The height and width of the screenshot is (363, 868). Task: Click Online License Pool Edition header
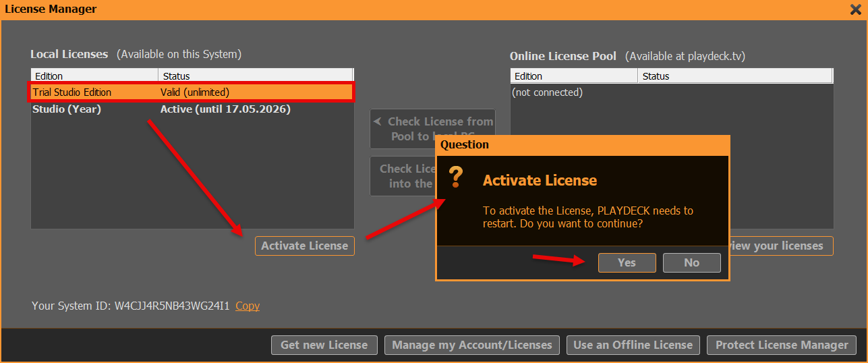point(574,76)
